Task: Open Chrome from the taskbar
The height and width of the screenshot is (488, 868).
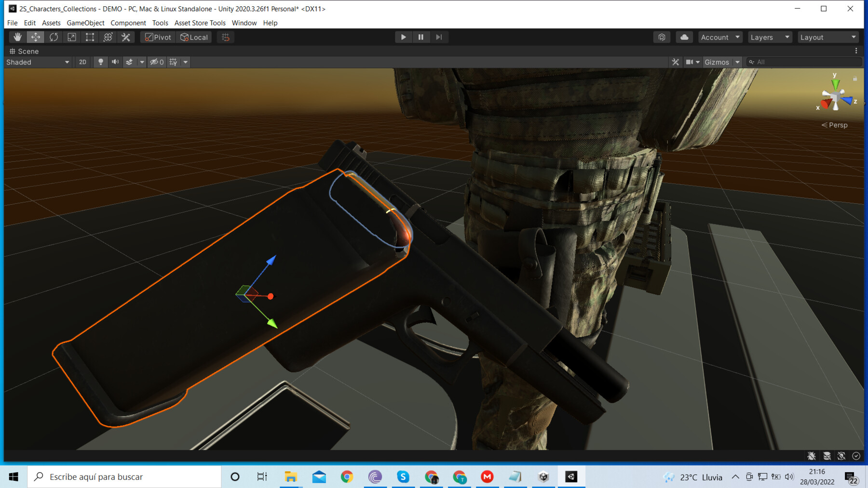Action: (x=347, y=476)
